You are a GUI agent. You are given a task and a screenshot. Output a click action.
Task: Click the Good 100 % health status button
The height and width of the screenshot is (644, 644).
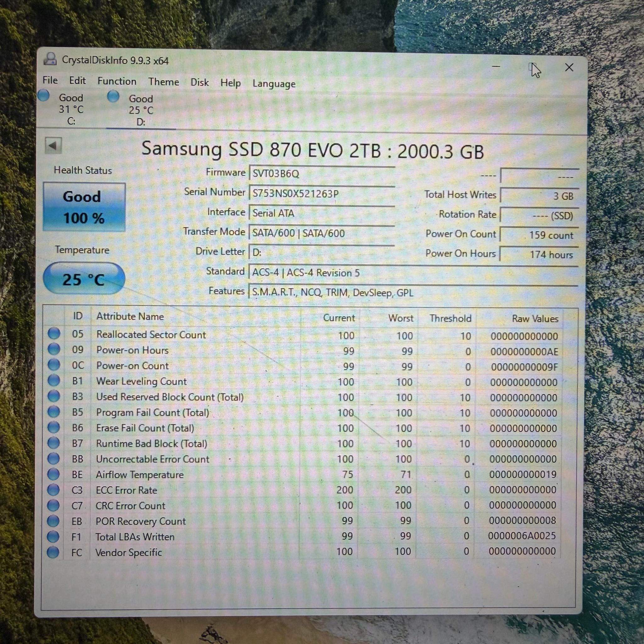(x=84, y=207)
